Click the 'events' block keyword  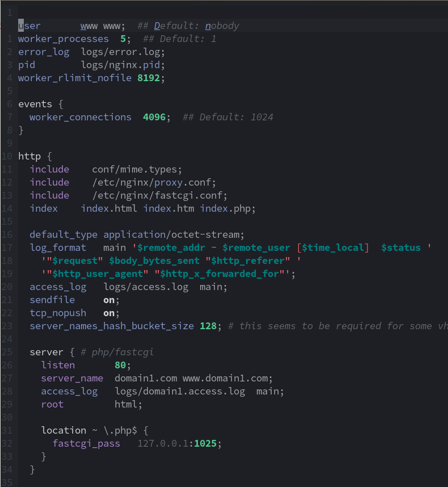click(x=35, y=104)
